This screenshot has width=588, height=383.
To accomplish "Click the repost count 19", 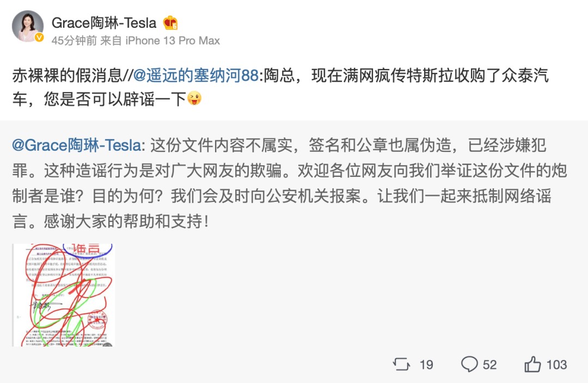I will pos(426,365).
